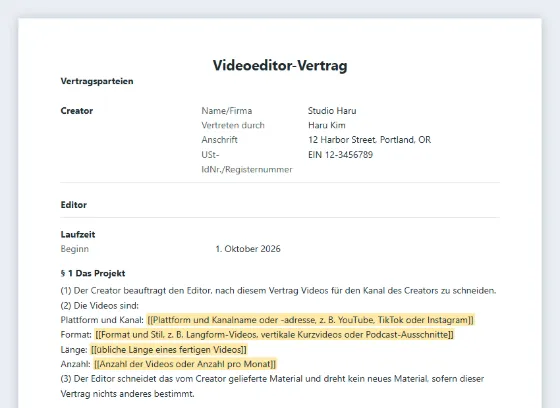The width and height of the screenshot is (560, 408).
Task: Select the Studio Haru value
Action: [x=332, y=111]
